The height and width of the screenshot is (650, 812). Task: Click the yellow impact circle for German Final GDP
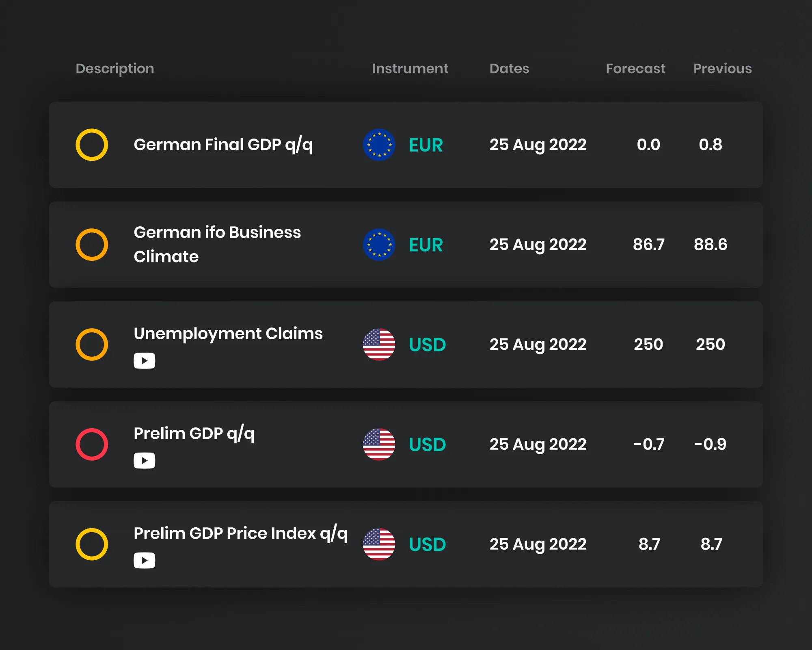tap(92, 145)
